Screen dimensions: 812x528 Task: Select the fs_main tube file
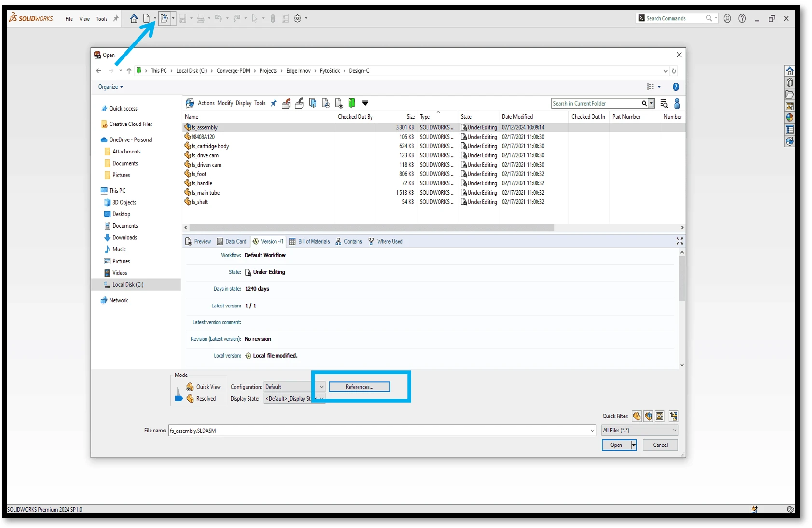[x=205, y=193]
